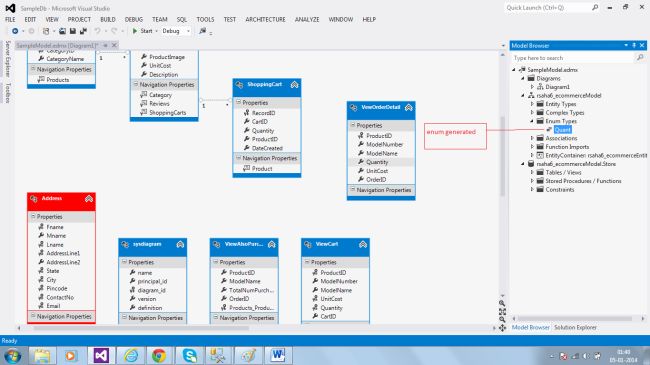Collapse ShoppingCart Properties section
The width and height of the screenshot is (650, 365).
click(x=238, y=102)
